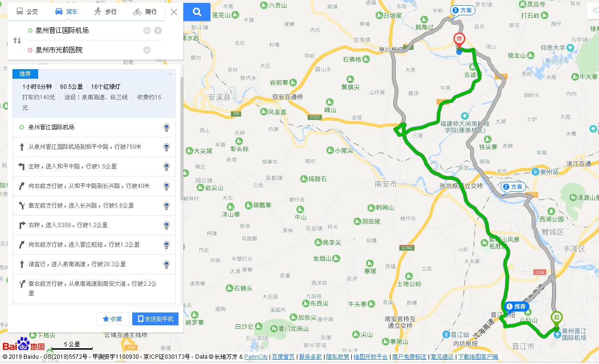This screenshot has height=364, width=599.
Task: Clear the 泉州晋江国际机场 start field
Action: (x=147, y=31)
